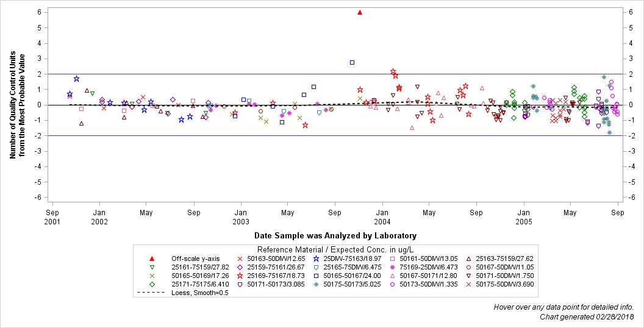Click the 'Loess, Smooth=0.5' legend label
This screenshot has width=644, height=328.
point(199,293)
